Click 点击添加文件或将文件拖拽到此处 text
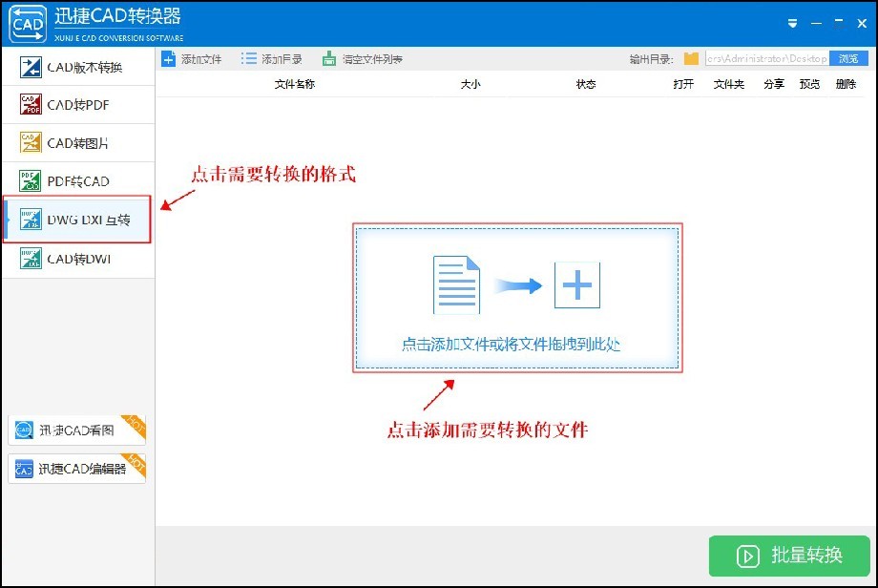The image size is (878, 588). [x=511, y=344]
